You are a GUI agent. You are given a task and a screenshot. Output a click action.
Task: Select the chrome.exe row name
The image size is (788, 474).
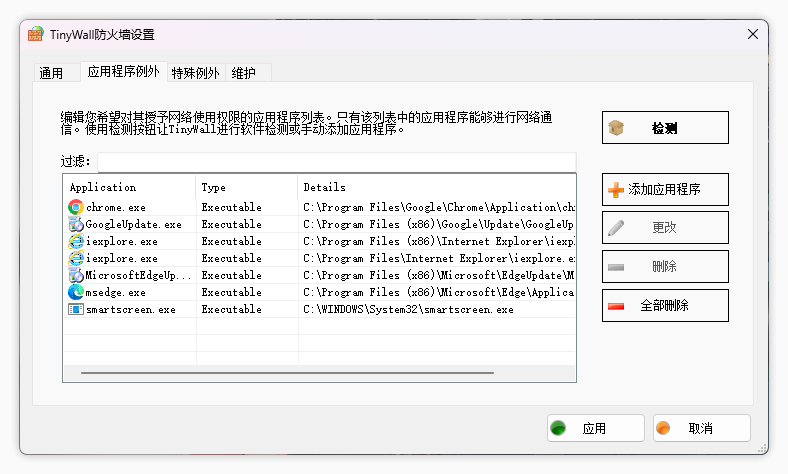(116, 208)
